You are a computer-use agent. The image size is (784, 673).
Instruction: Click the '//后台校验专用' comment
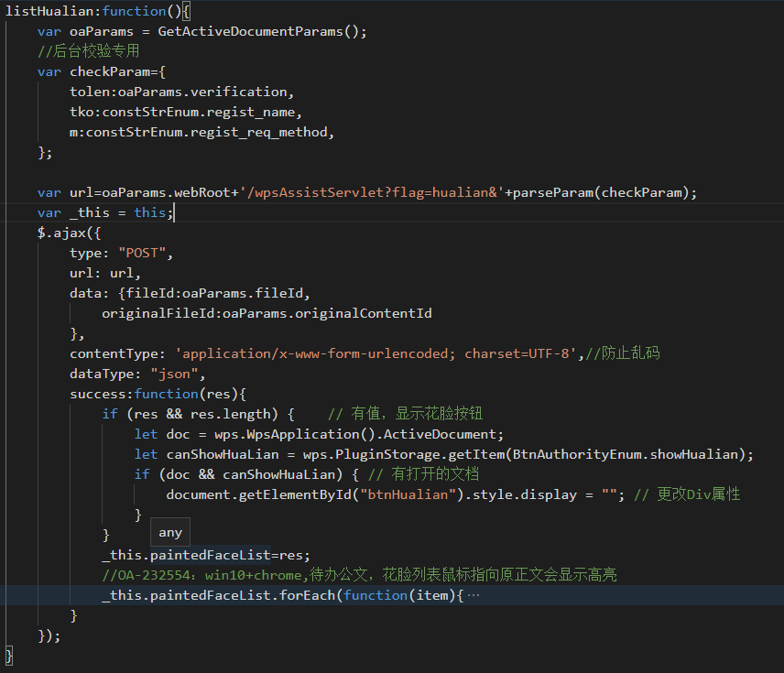[89, 51]
